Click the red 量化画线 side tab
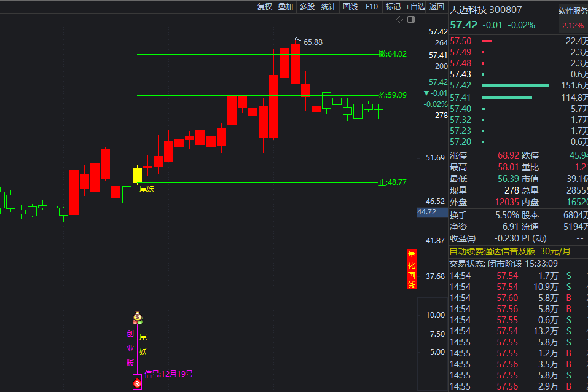 pos(412,269)
